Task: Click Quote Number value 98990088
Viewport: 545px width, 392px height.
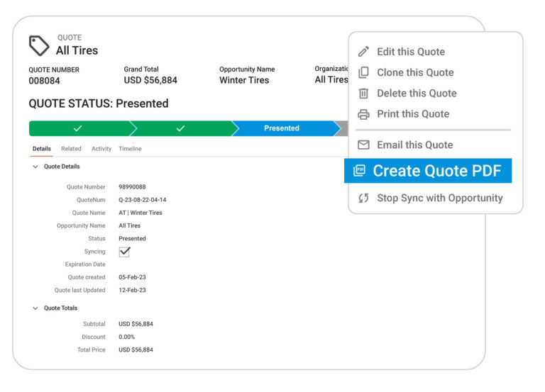Action: pos(132,187)
